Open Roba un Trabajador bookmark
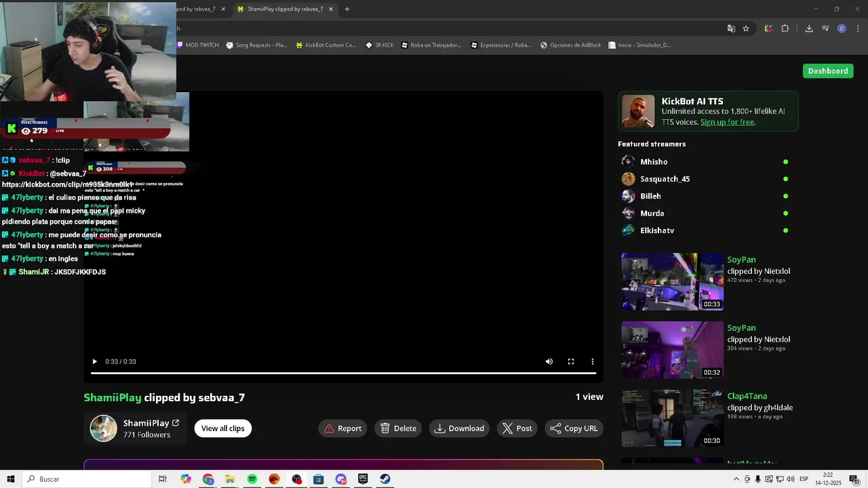 point(431,45)
